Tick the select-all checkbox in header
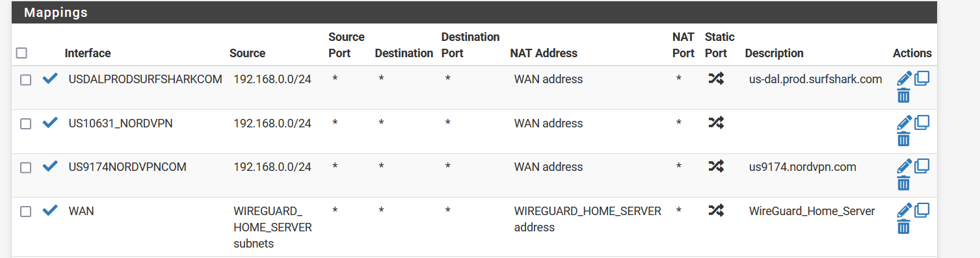The height and width of the screenshot is (258, 980). tap(21, 53)
